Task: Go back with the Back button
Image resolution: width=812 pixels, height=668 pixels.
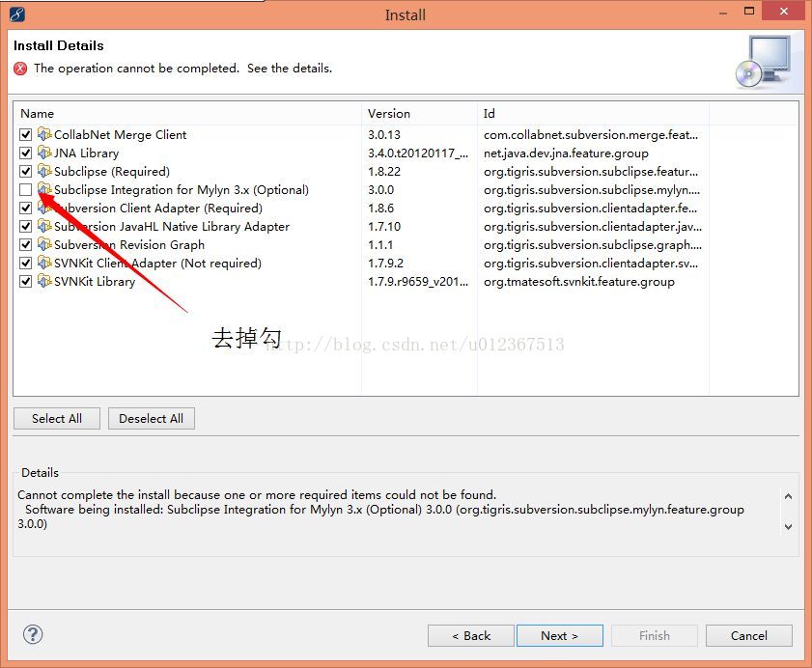Action: click(471, 635)
